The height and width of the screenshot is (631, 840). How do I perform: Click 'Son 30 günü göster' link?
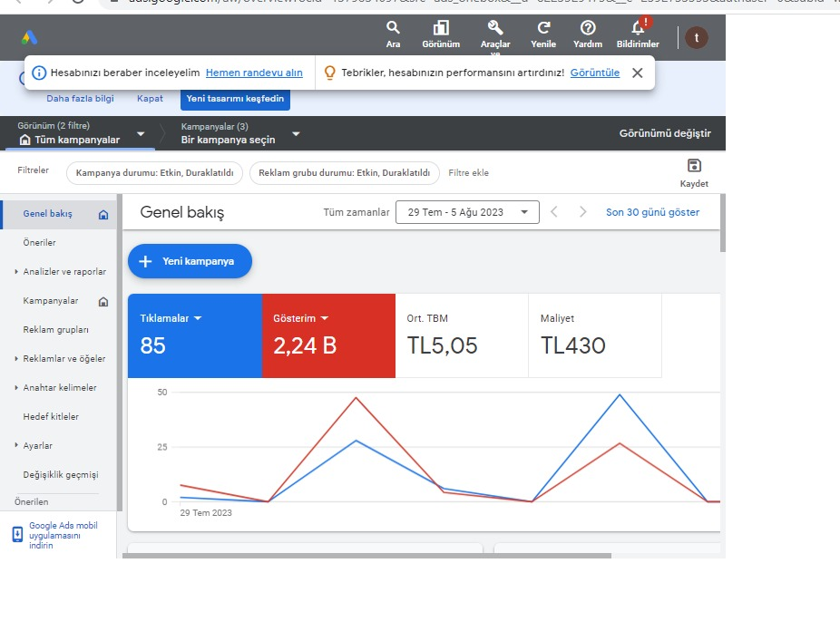click(x=652, y=212)
